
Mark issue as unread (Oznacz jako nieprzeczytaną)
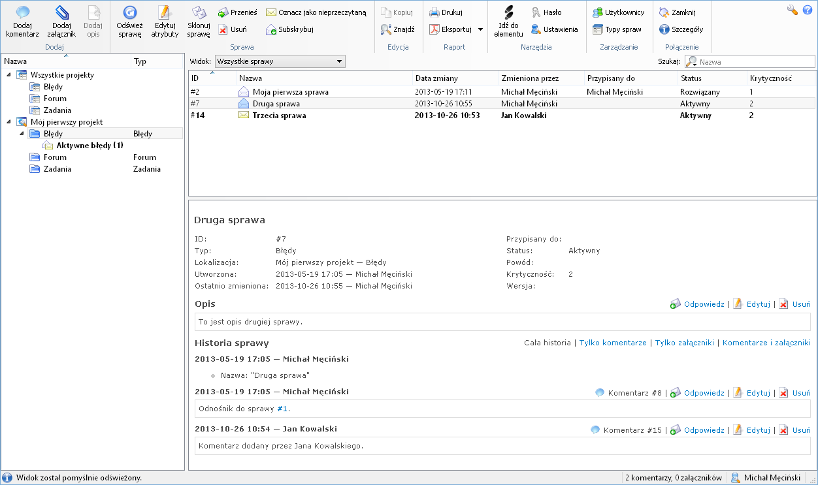(316, 12)
